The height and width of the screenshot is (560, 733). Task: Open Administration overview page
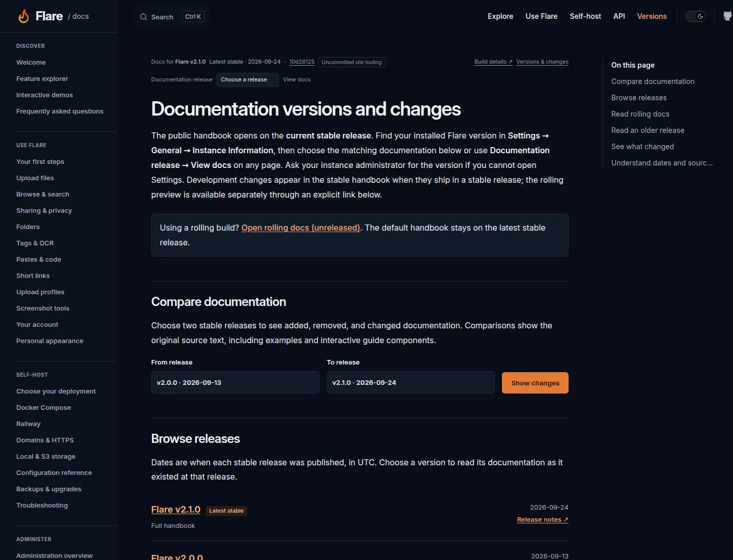pos(54,555)
